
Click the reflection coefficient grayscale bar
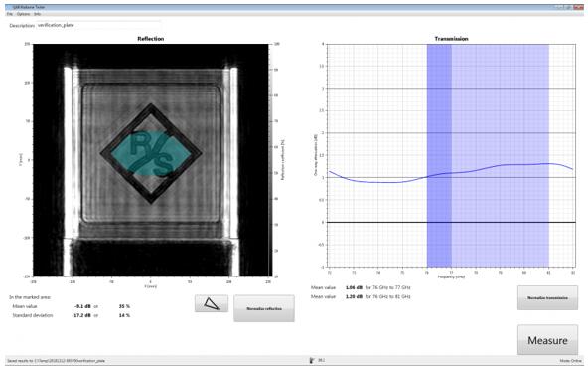pos(271,160)
